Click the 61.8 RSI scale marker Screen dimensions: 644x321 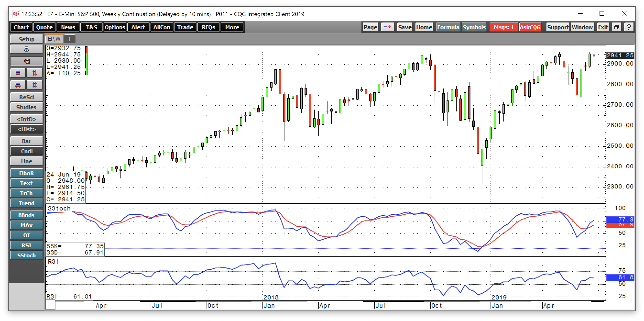(x=620, y=277)
